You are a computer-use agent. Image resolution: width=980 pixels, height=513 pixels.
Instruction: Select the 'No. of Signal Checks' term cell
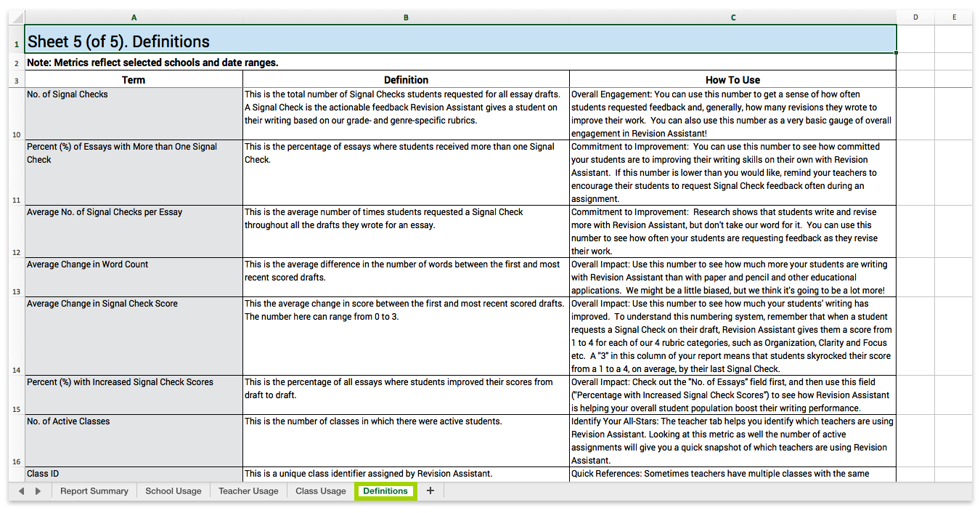pyautogui.click(x=134, y=114)
